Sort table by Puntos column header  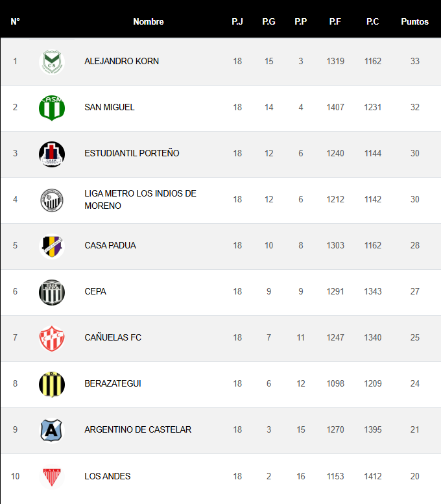pyautogui.click(x=414, y=21)
